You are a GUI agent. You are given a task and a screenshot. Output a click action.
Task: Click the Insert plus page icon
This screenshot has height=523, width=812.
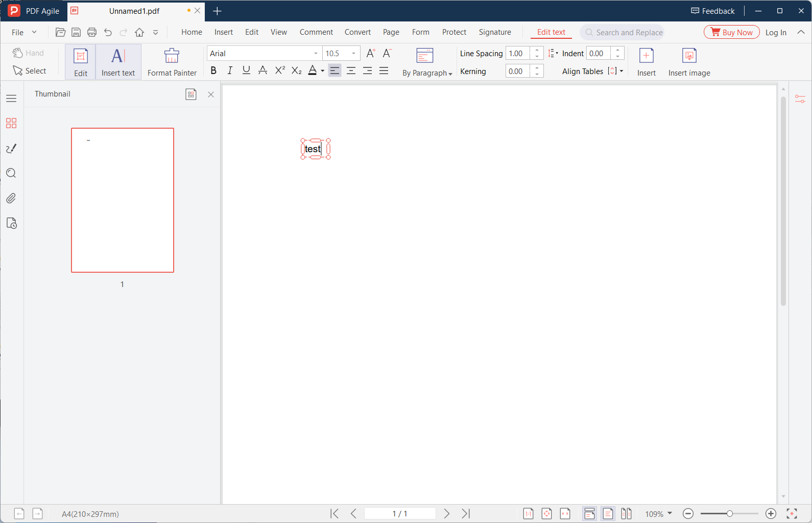point(646,62)
